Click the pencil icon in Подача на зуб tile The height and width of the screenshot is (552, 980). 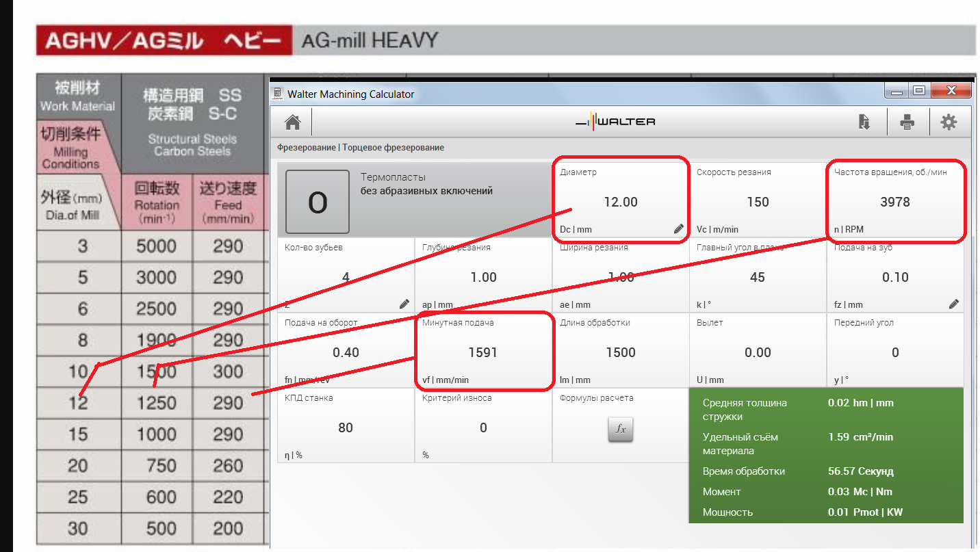(954, 304)
